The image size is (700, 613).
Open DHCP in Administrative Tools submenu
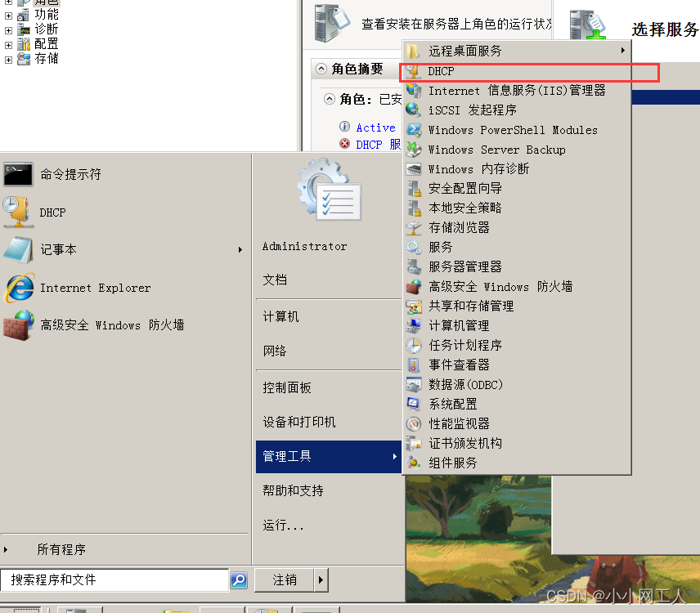pos(517,71)
